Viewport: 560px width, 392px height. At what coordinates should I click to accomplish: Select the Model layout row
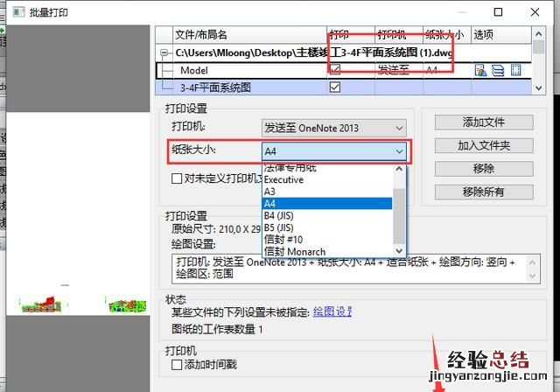pos(344,70)
